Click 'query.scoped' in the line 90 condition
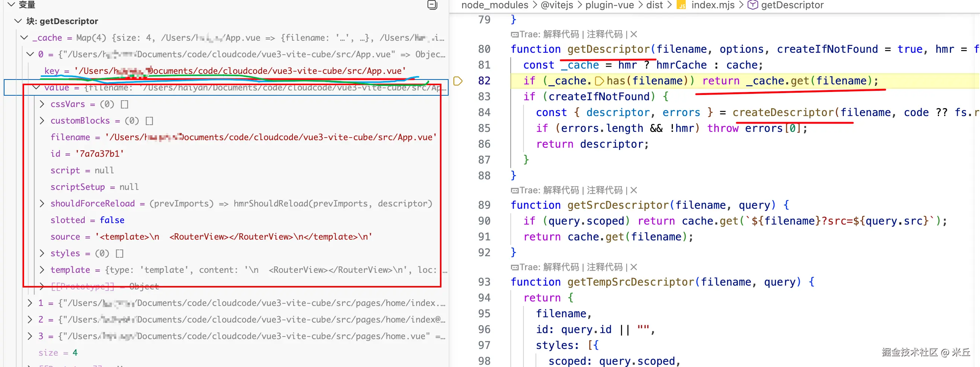 (586, 221)
